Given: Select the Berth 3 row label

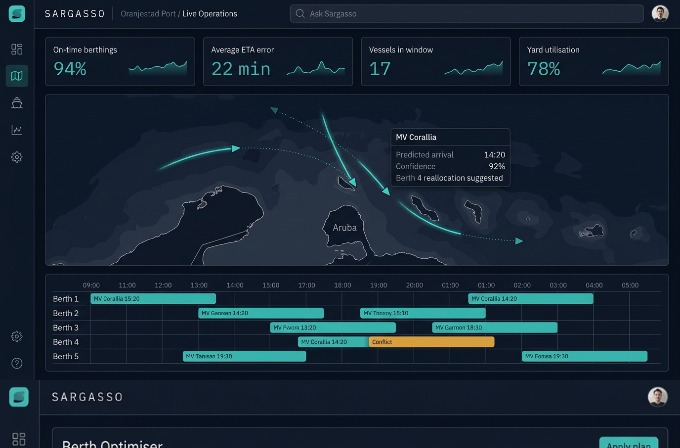Looking at the screenshot, I should click(x=65, y=327).
